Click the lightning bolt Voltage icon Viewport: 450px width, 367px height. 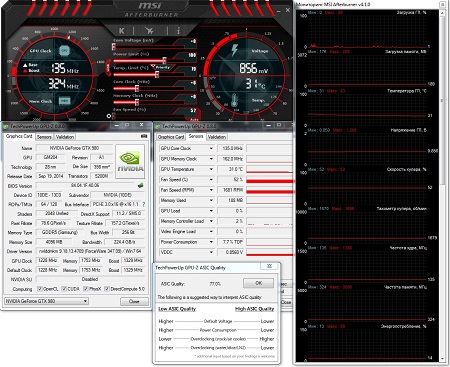pyautogui.click(x=235, y=50)
